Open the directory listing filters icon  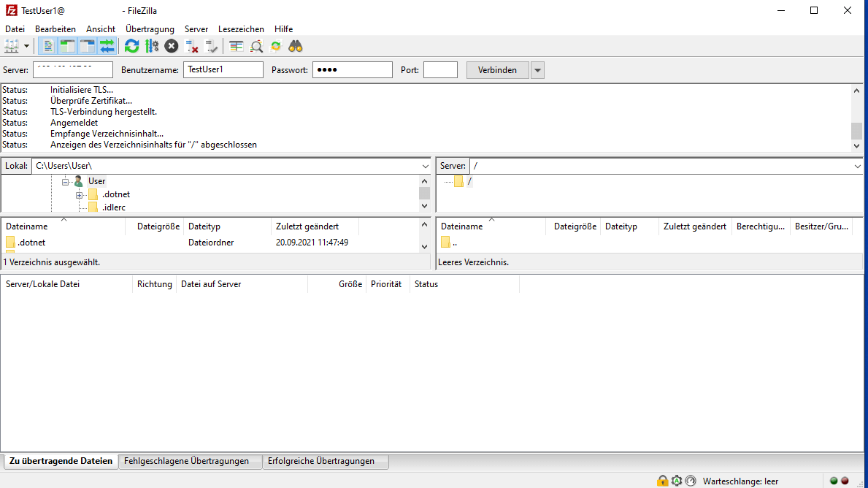[x=236, y=46]
